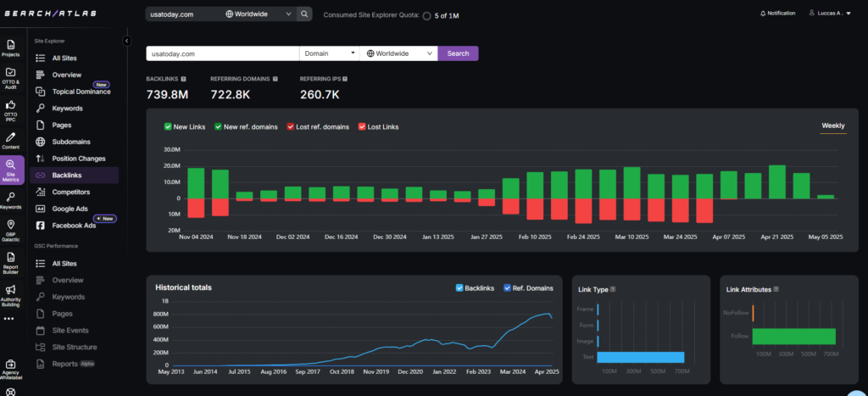Open Reports Alpha page
Image resolution: width=868 pixels, height=396 pixels.
(75, 364)
